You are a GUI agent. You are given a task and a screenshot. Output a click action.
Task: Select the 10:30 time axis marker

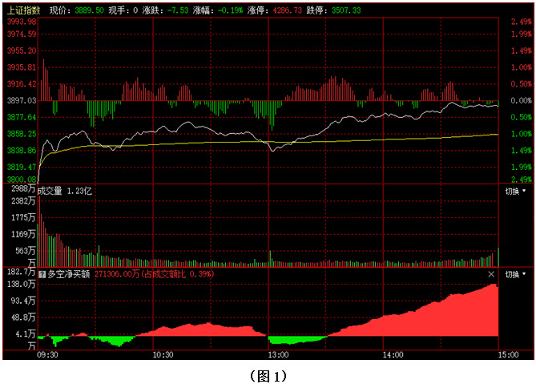pyautogui.click(x=163, y=354)
